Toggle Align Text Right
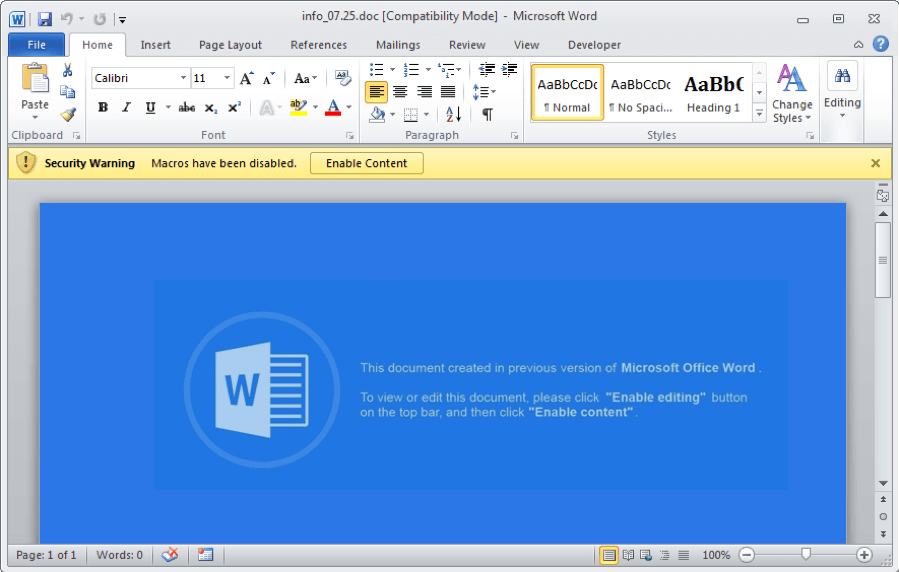 coord(424,92)
